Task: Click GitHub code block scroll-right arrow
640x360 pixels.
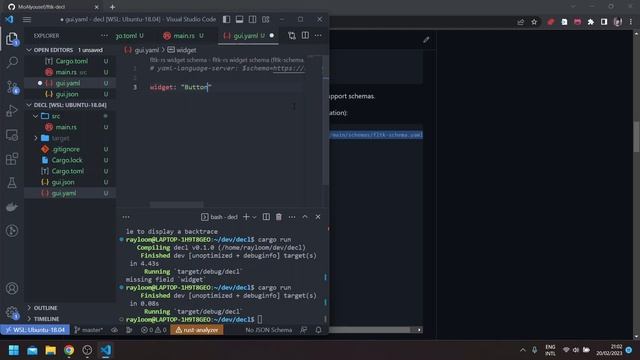Action: click(x=419, y=330)
